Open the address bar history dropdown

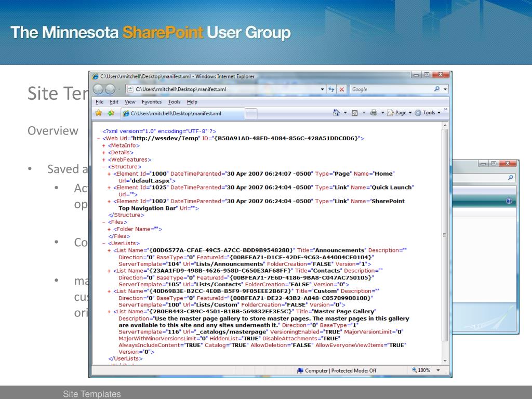(323, 89)
